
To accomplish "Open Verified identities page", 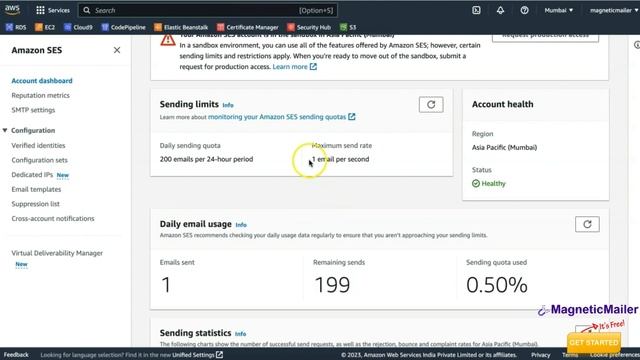I will click(38, 145).
